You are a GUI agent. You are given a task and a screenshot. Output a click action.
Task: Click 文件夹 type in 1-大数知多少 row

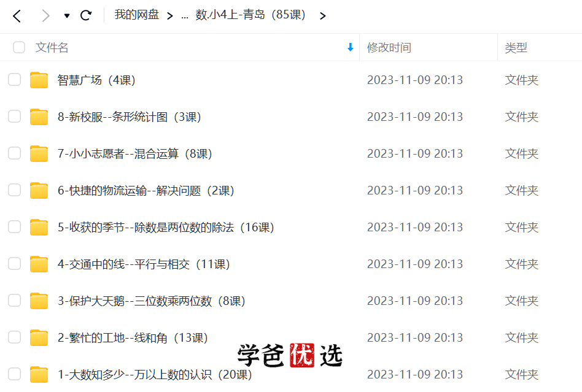(x=521, y=375)
